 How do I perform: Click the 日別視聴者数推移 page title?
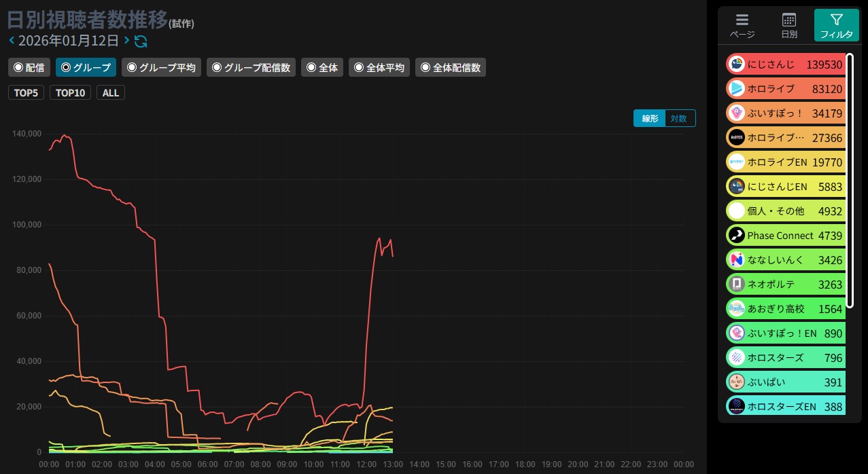point(87,19)
